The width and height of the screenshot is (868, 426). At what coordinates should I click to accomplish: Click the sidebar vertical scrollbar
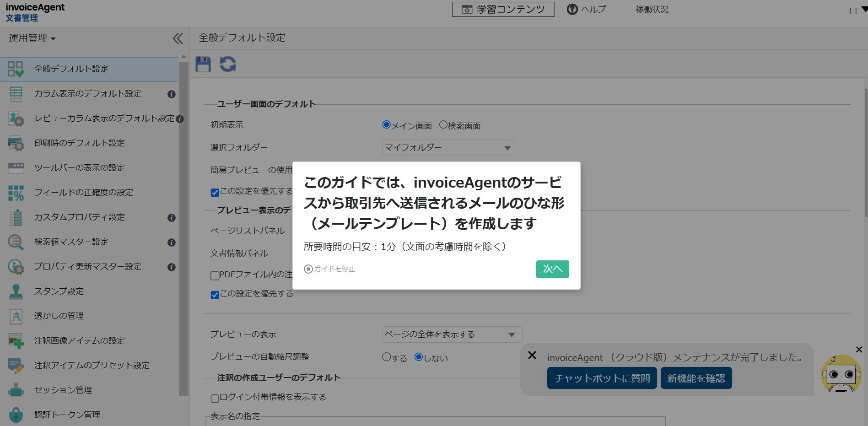click(x=183, y=229)
